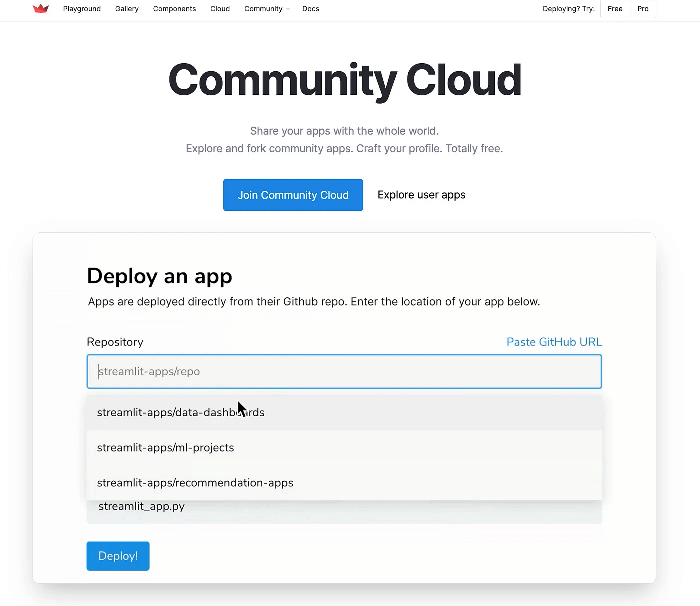Click the Community Cloud heading

[345, 81]
